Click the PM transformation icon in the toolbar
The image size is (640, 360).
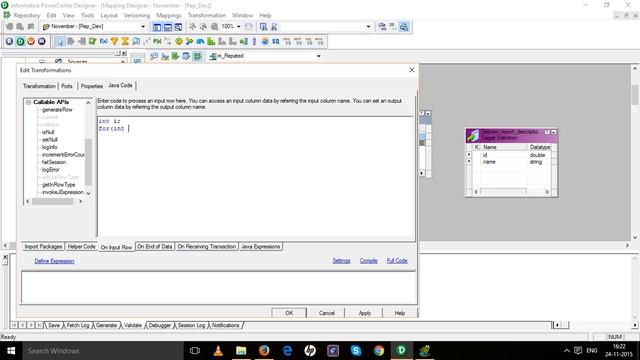tap(157, 41)
